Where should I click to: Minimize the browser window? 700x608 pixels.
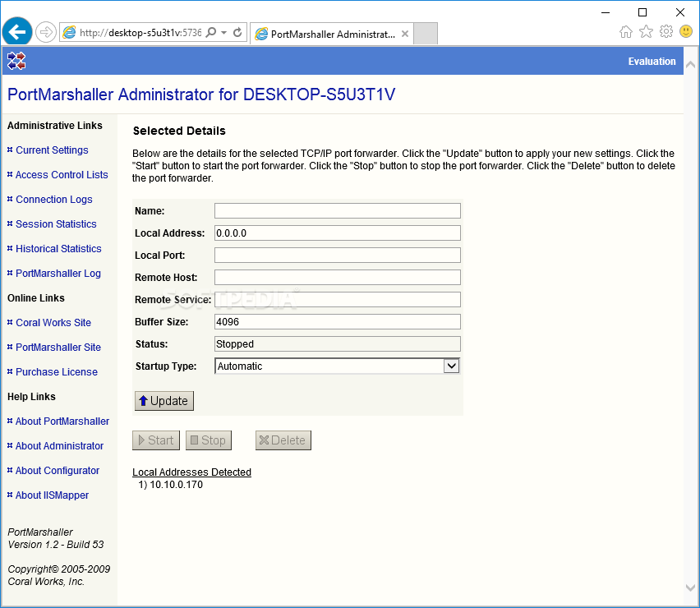pos(606,12)
